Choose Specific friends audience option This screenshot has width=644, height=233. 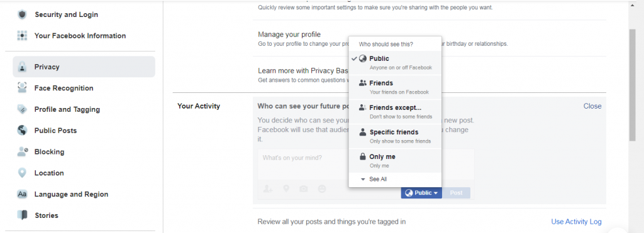pos(395,136)
